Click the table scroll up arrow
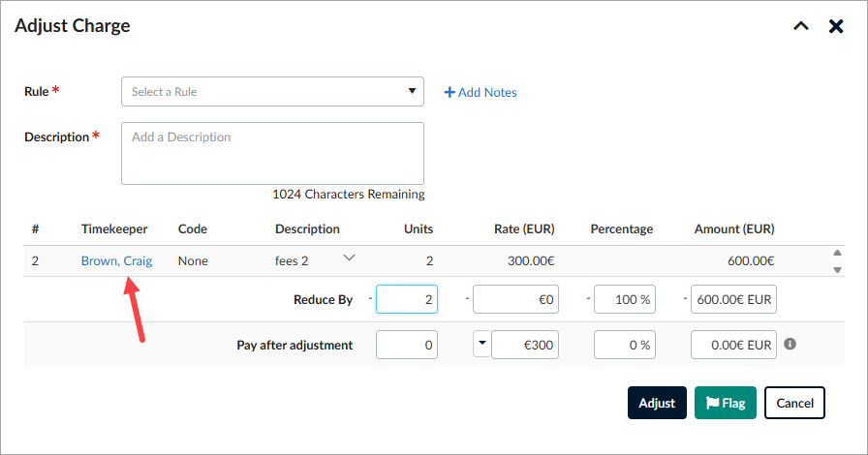 coord(838,253)
